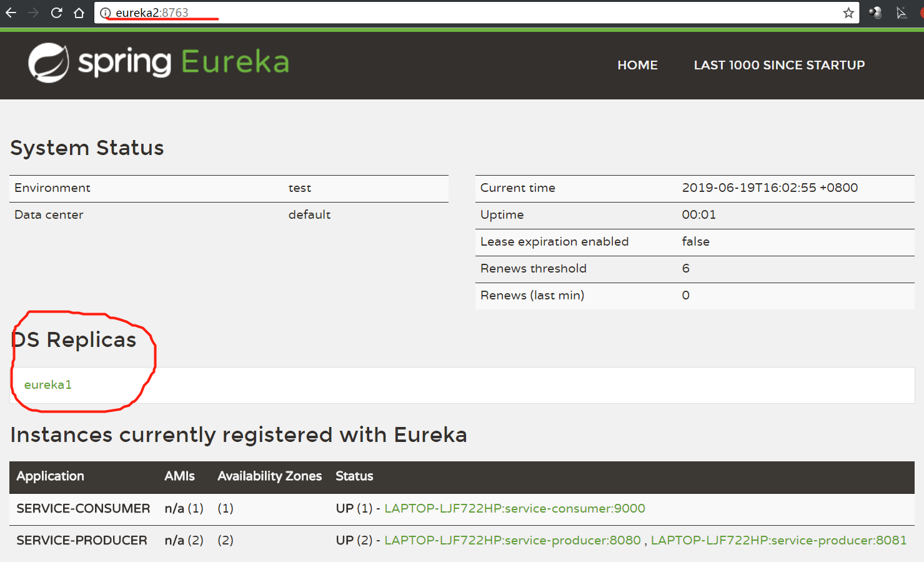This screenshot has width=924, height=562.
Task: Click the Lease expiration enabled label
Action: (x=554, y=241)
